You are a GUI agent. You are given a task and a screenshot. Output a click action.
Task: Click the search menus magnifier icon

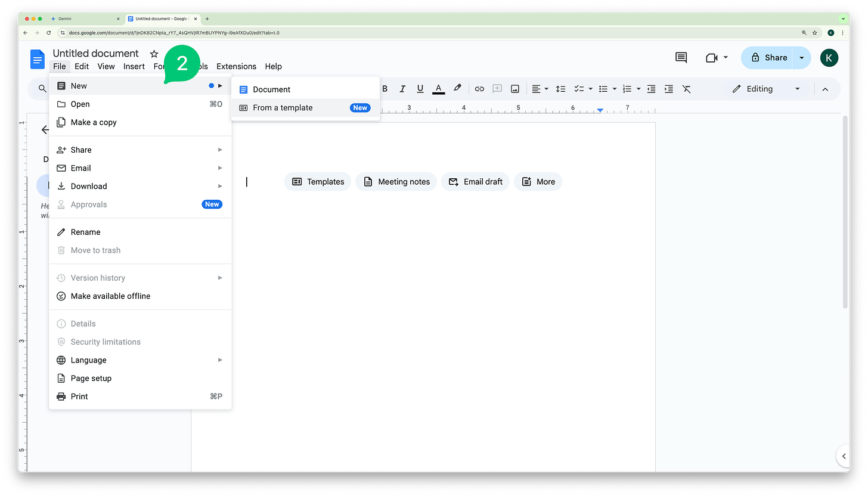[42, 89]
